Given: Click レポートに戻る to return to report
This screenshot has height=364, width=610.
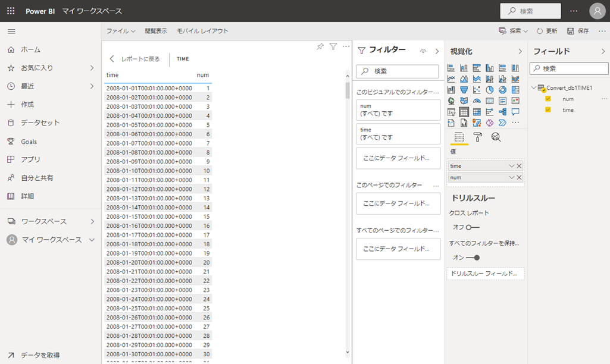Looking at the screenshot, I should 135,59.
